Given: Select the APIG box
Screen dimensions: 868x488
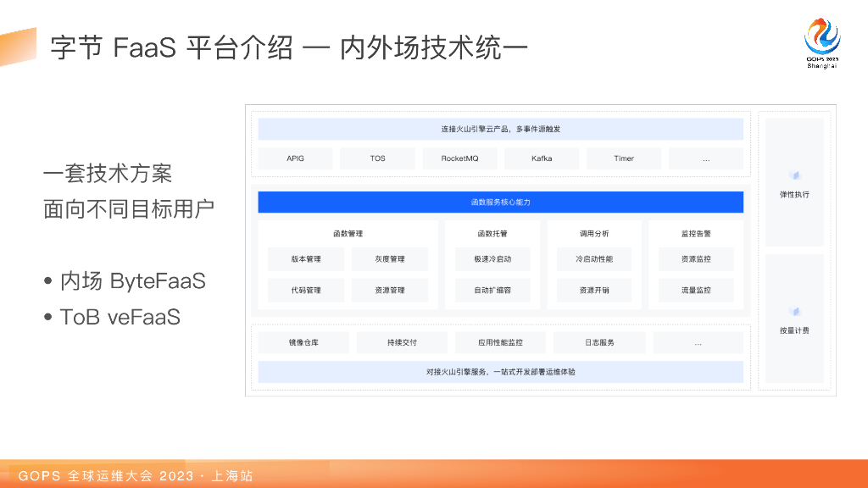Looking at the screenshot, I should click(295, 158).
